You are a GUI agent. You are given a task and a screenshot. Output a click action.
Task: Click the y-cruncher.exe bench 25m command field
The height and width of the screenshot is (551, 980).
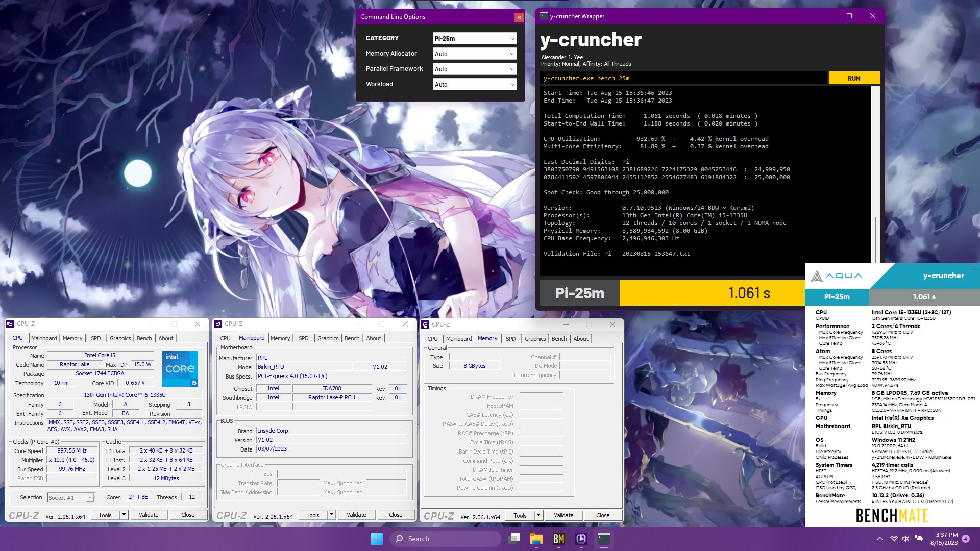tap(683, 78)
